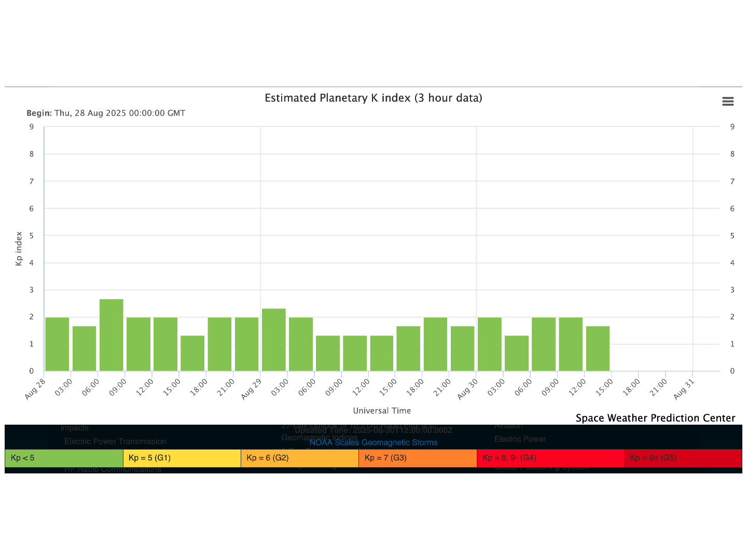Image resolution: width=747 pixels, height=560 pixels.
Task: Click the short bar at Aug 28 15:00
Action: coord(192,353)
